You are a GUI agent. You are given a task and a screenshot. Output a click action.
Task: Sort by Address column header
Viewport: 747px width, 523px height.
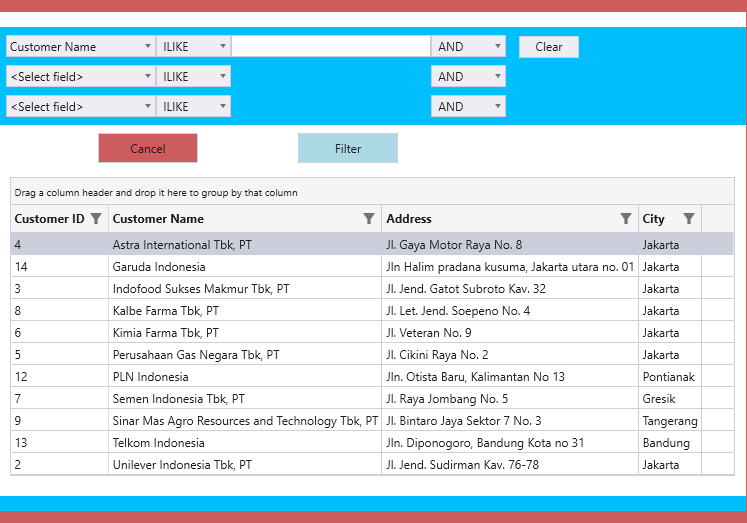tap(409, 219)
